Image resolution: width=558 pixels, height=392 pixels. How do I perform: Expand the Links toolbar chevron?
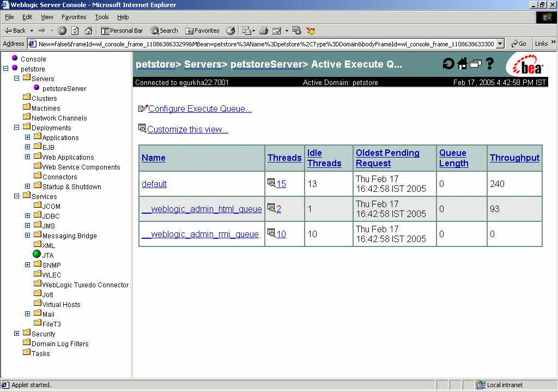(554, 41)
